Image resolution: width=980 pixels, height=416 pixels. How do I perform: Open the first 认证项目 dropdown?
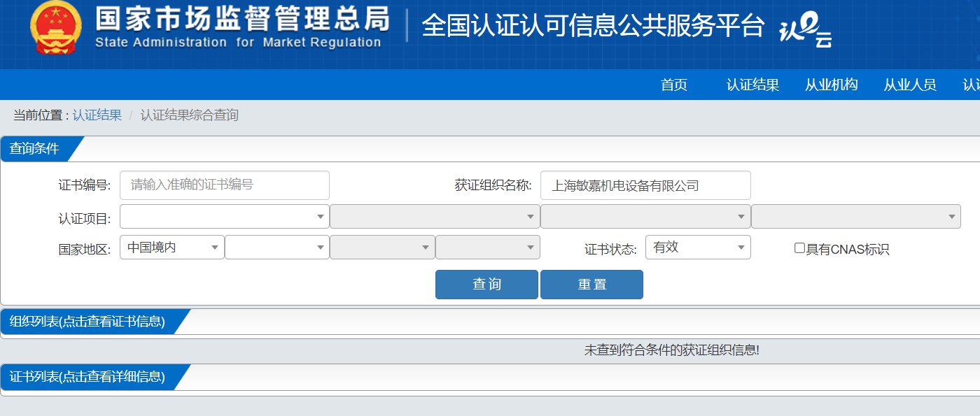225,217
